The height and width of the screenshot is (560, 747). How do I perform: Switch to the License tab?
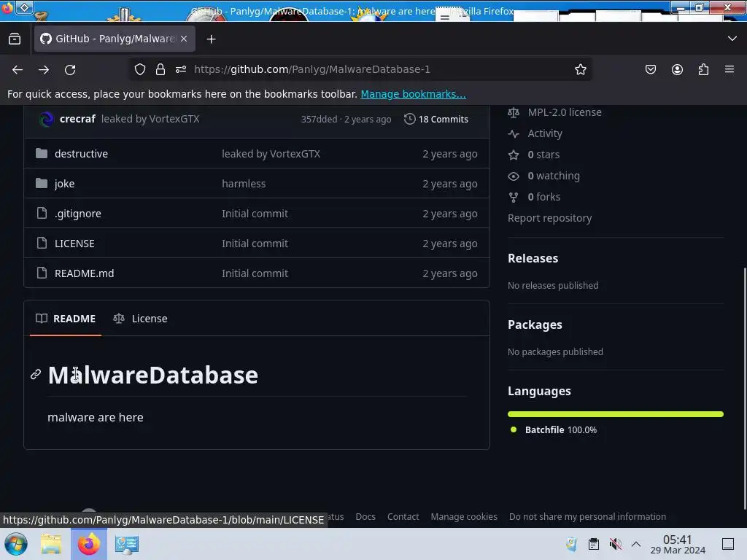(x=140, y=319)
